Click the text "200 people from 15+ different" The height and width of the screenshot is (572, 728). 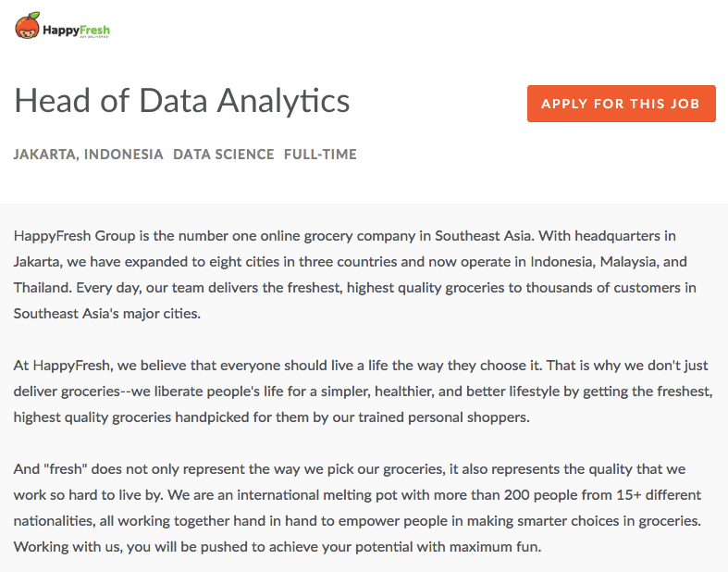[x=602, y=495]
